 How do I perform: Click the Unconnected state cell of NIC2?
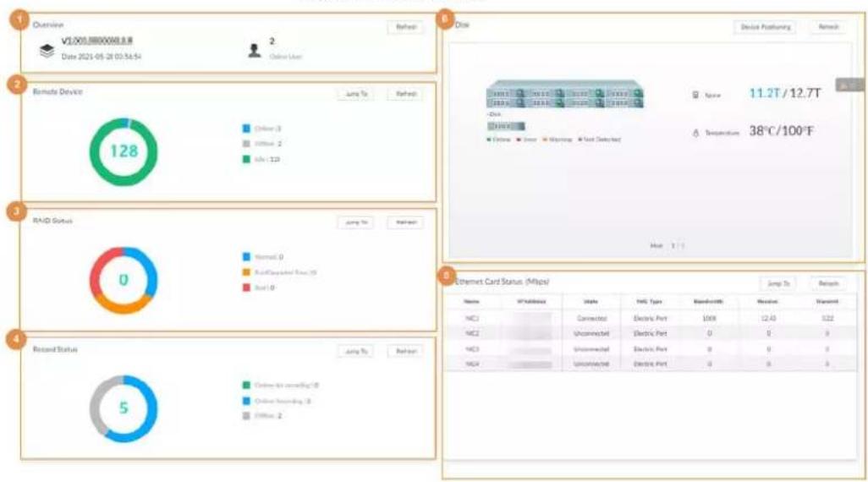click(x=591, y=334)
